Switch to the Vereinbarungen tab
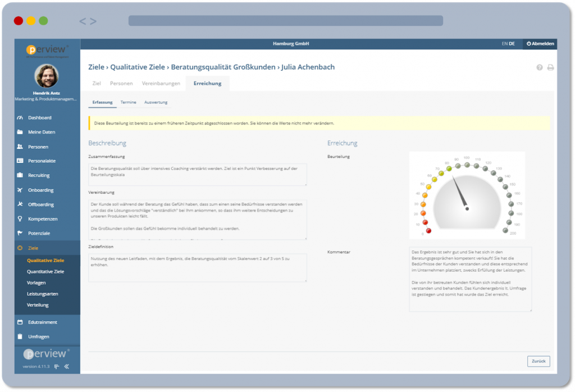 click(x=161, y=84)
